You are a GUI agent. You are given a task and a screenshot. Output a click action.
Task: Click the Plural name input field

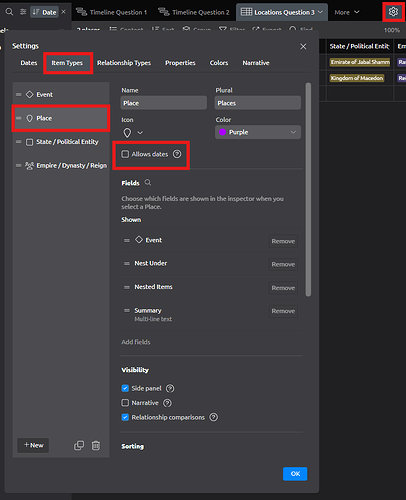[x=258, y=103]
